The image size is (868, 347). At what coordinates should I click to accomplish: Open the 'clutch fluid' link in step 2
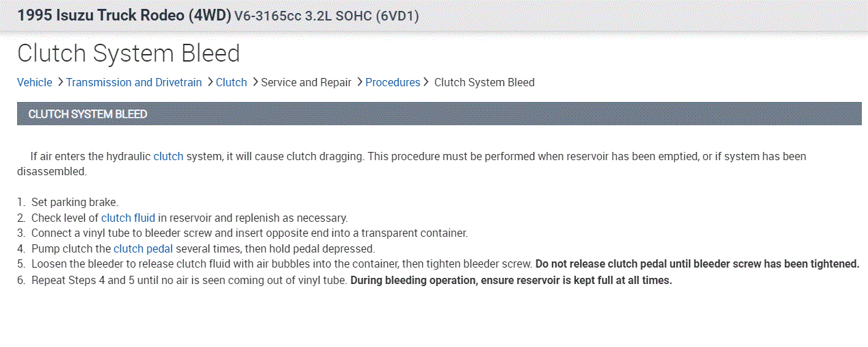[128, 218]
